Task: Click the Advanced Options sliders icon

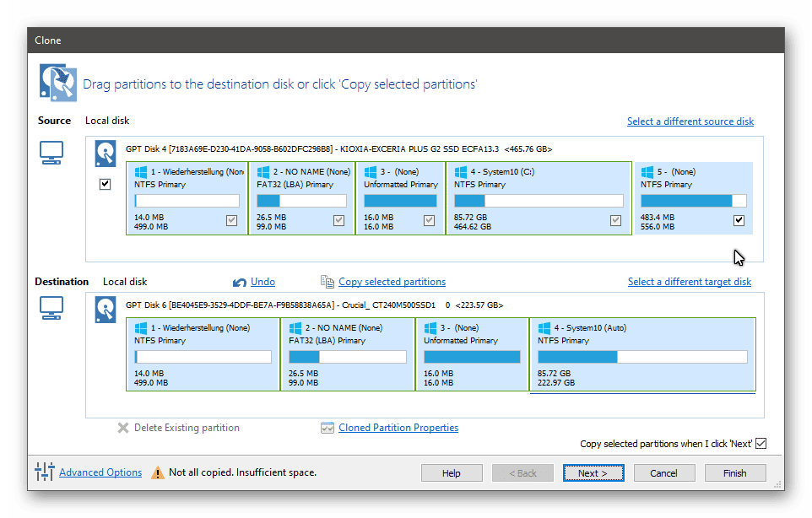Action: pos(45,471)
